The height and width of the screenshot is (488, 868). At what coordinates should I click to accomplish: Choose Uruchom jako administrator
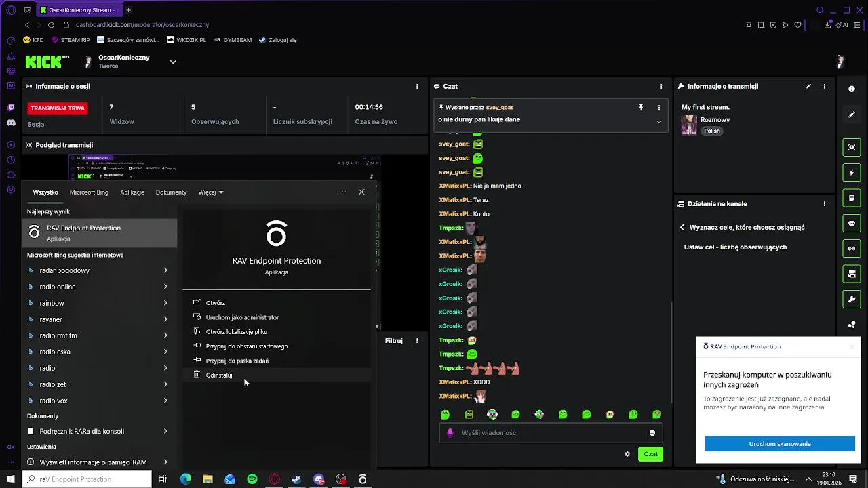242,317
